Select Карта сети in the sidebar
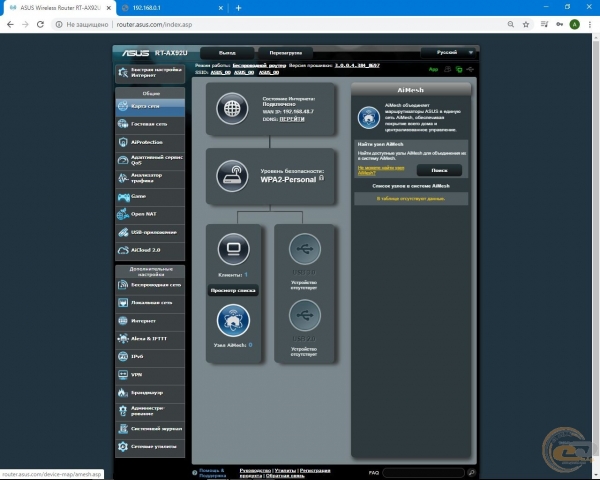This screenshot has width=600, height=480. pos(150,106)
